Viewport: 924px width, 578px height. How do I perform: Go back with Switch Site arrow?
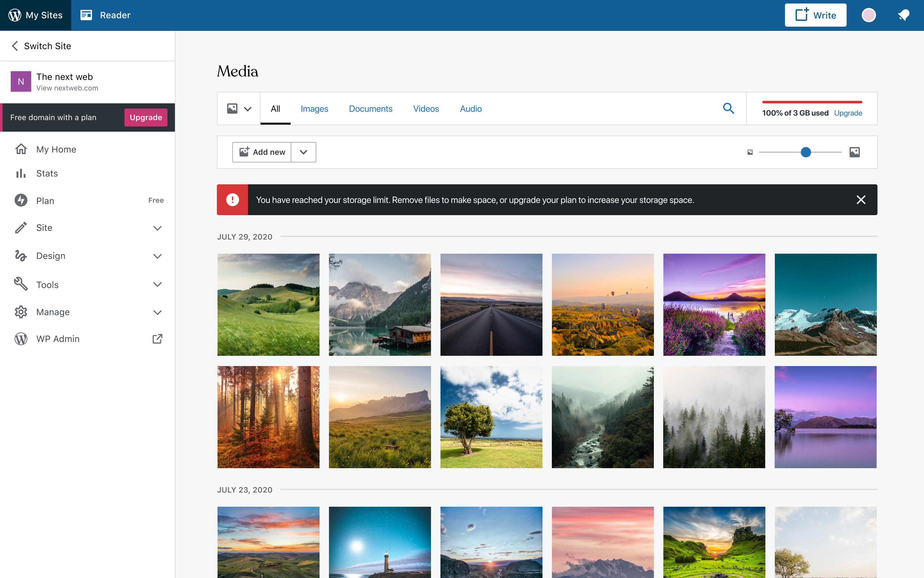pos(15,46)
